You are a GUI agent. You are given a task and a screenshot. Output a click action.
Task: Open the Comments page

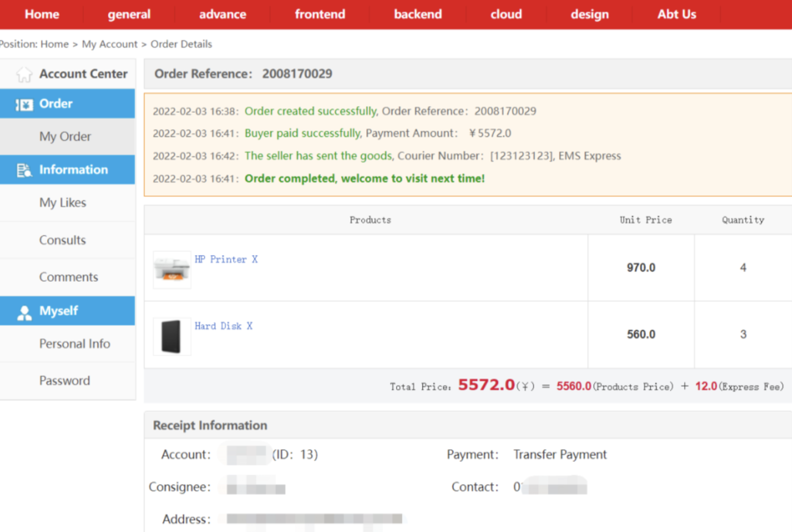point(69,276)
